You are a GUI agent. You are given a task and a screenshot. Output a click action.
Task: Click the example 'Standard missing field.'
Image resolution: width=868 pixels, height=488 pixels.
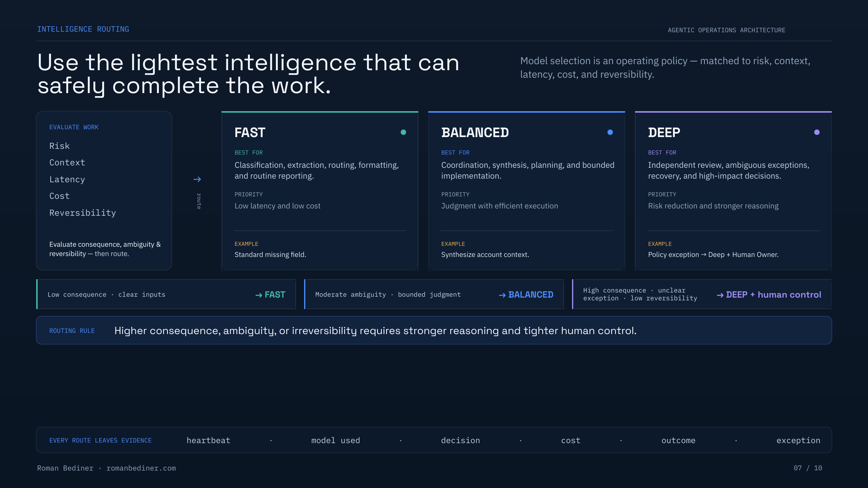[270, 255]
